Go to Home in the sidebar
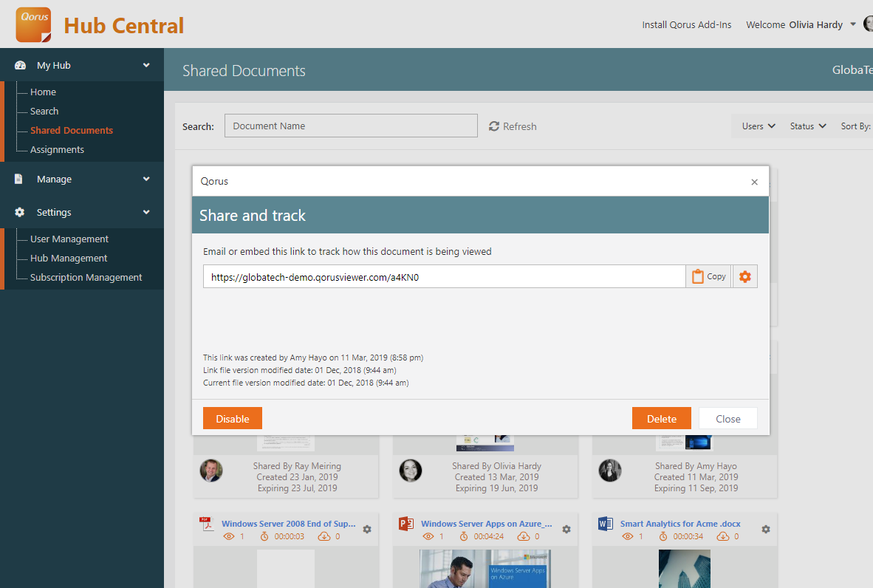The image size is (873, 588). (43, 92)
